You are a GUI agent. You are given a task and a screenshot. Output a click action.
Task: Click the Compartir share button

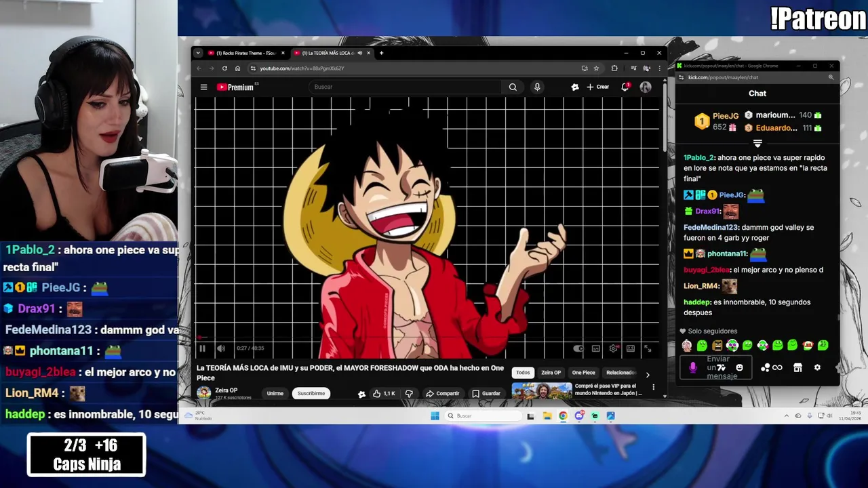pos(442,393)
